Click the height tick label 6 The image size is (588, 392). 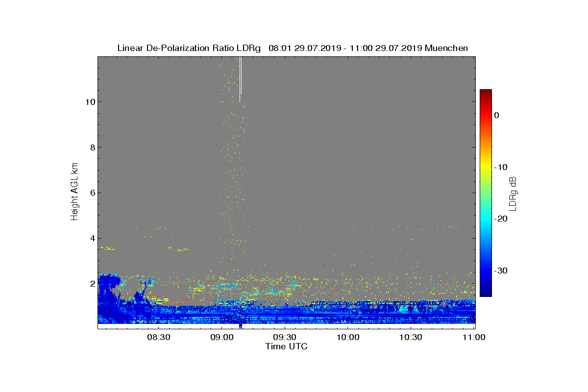92,193
